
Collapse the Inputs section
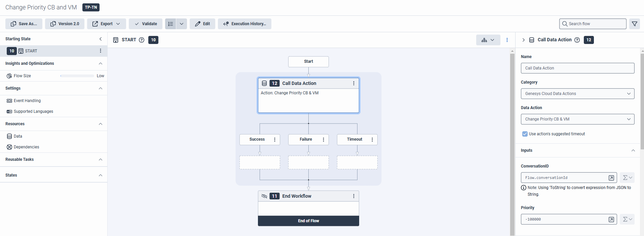(x=633, y=150)
